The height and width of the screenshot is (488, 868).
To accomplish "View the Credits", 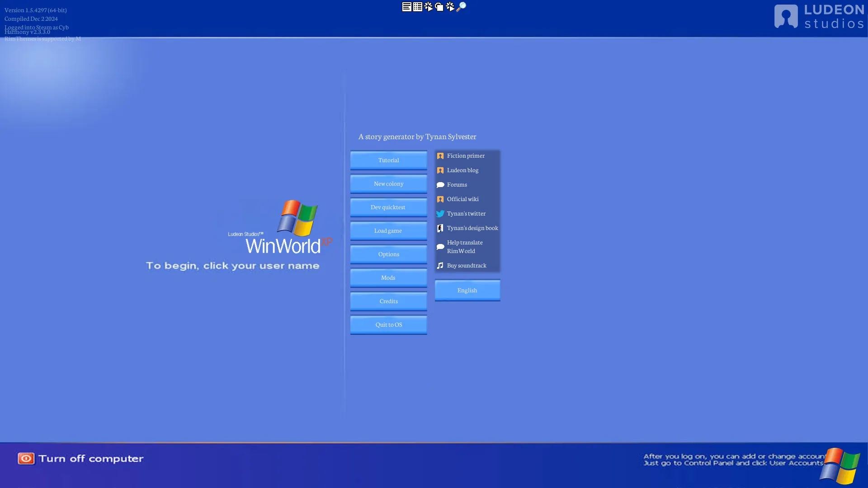I will [x=388, y=301].
